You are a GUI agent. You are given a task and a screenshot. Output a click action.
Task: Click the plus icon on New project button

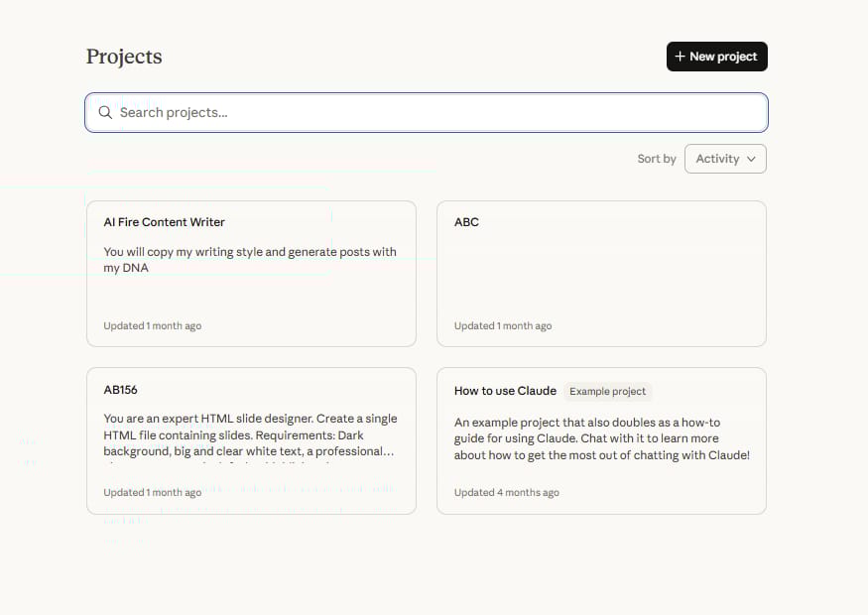pos(679,57)
